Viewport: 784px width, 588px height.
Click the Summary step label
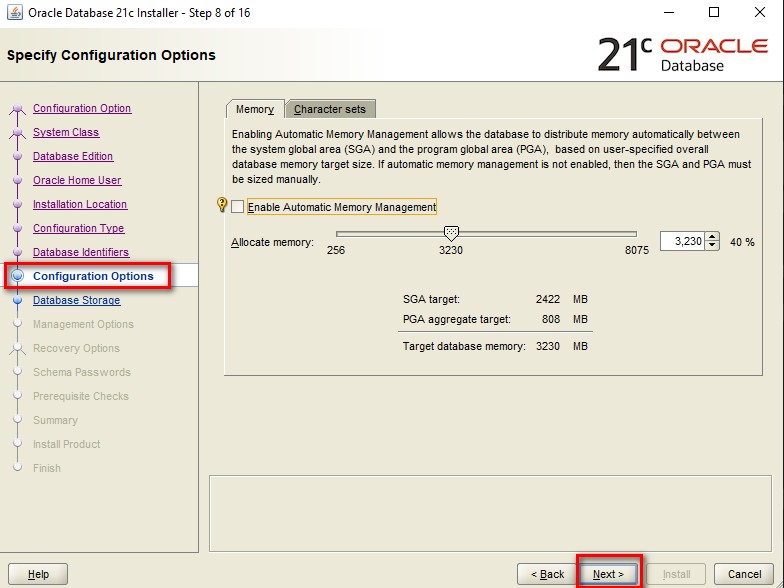[x=55, y=420]
